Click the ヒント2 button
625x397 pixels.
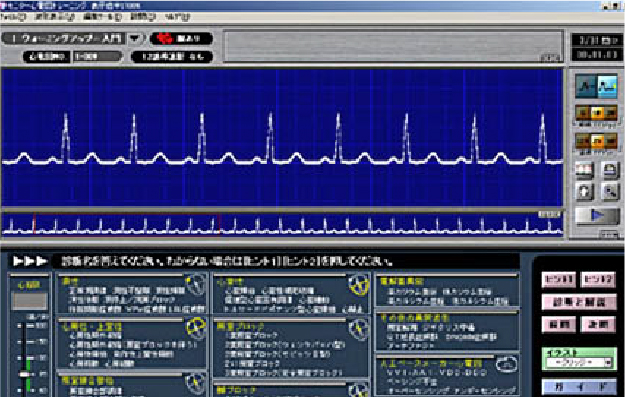[598, 280]
